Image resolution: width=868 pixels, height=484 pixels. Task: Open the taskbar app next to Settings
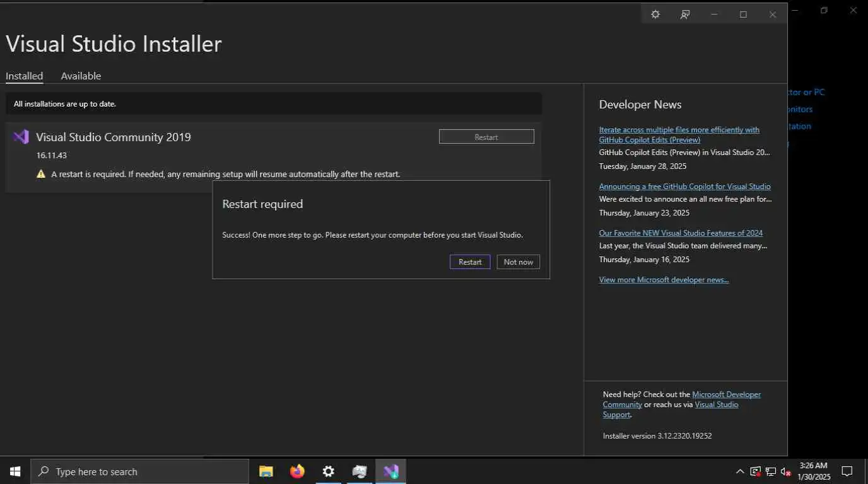(360, 471)
